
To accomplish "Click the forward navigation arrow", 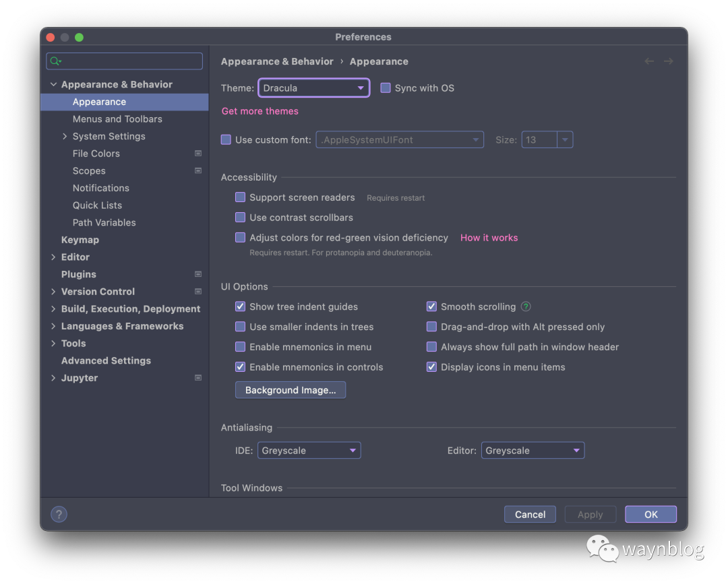I will click(668, 61).
